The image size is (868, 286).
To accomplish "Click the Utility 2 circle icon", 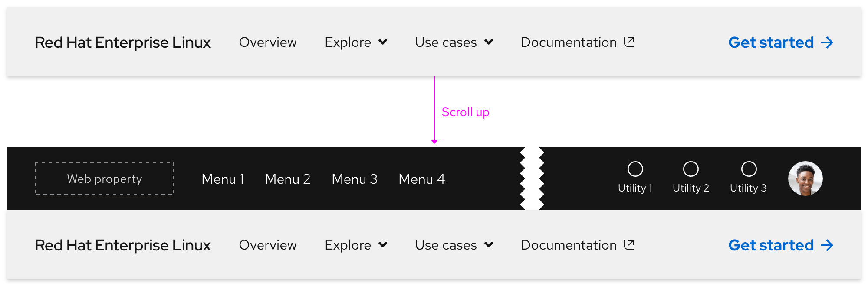I will point(690,169).
